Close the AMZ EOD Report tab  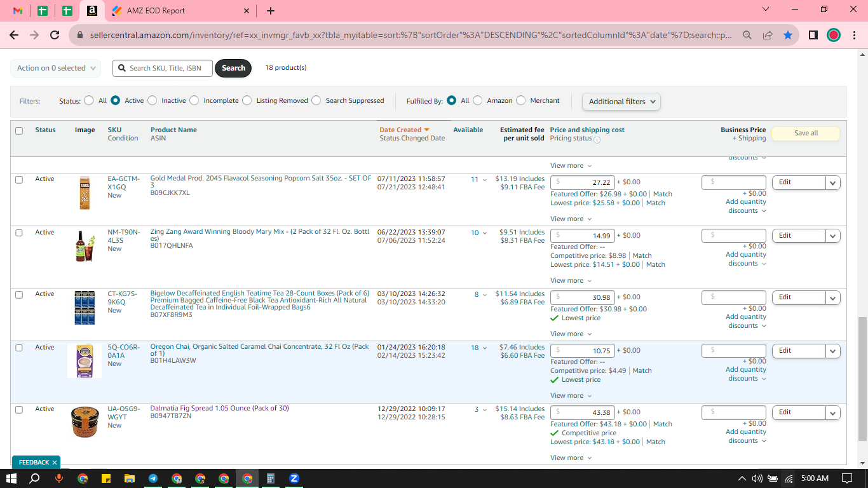point(247,11)
